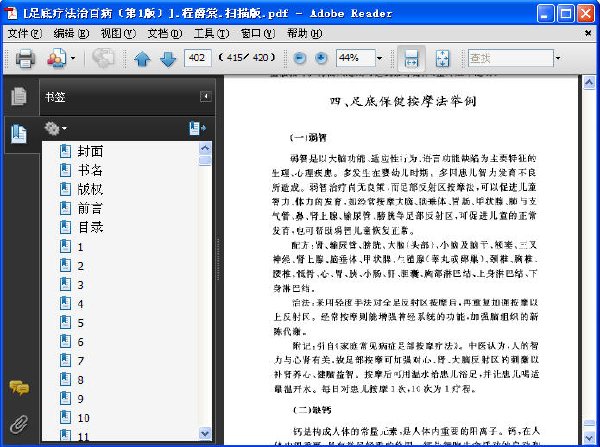
Task: Go to previous page with up arrow
Action: tap(142, 59)
